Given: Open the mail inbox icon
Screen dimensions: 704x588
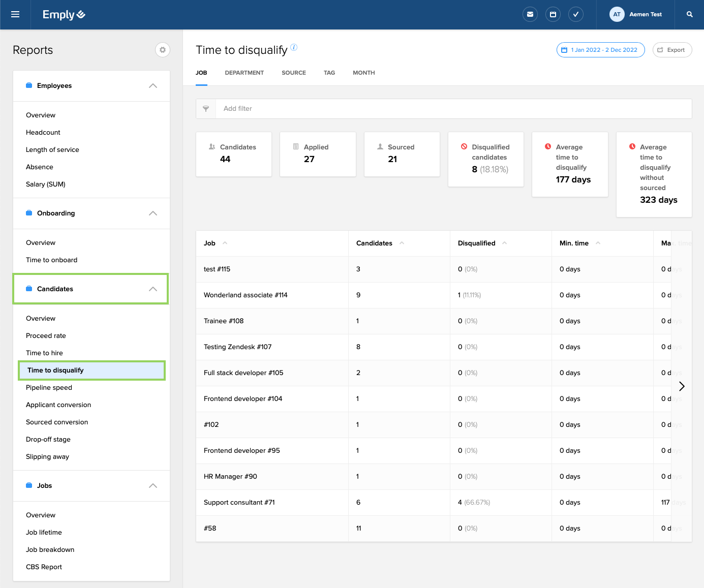Looking at the screenshot, I should (x=530, y=14).
